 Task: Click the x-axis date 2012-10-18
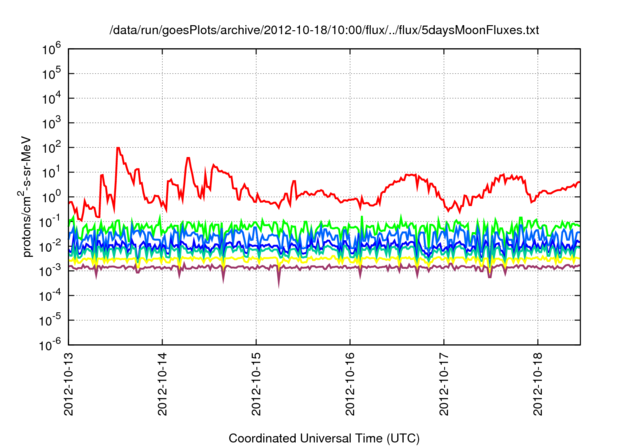[x=538, y=383]
